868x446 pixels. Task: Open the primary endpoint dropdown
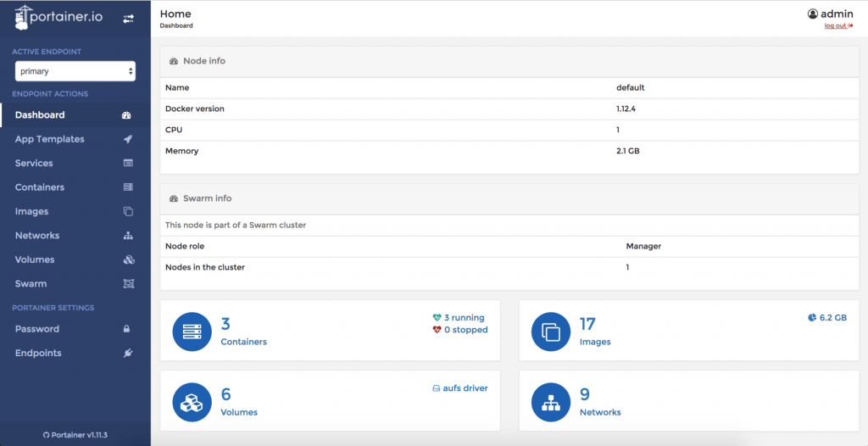click(x=75, y=72)
